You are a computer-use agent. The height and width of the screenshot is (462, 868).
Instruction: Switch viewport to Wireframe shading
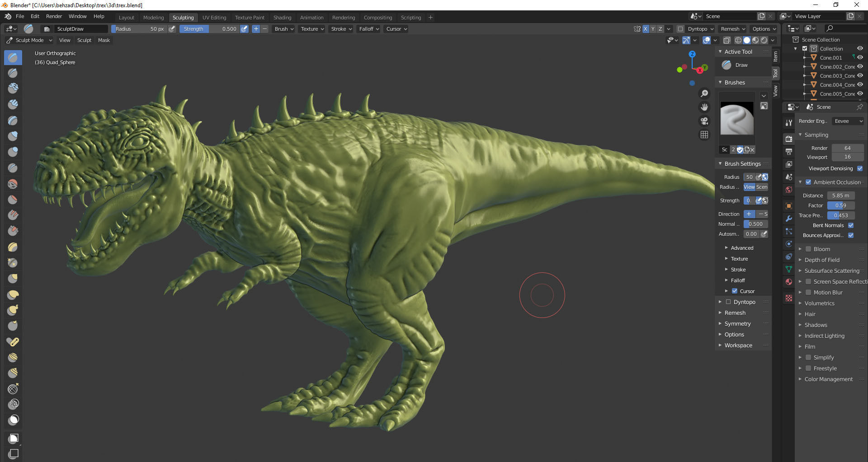pos(738,40)
